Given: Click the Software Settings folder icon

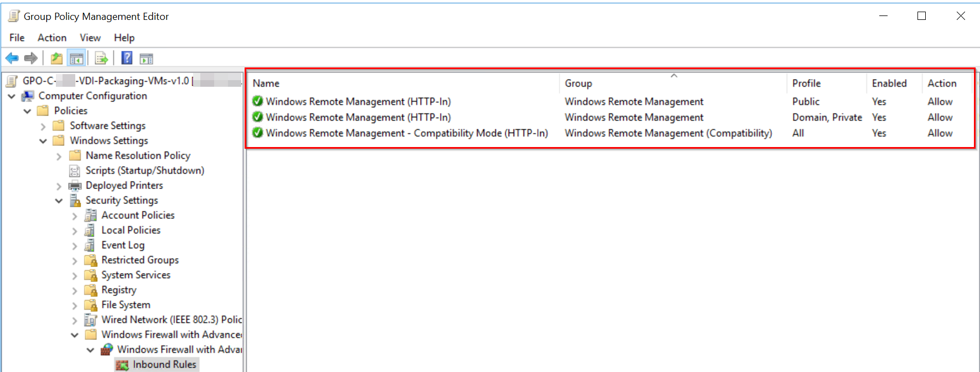Looking at the screenshot, I should 59,126.
